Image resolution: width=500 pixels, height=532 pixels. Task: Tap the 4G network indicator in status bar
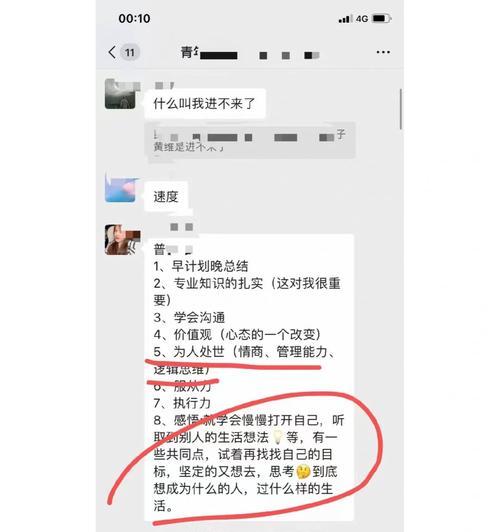click(362, 19)
